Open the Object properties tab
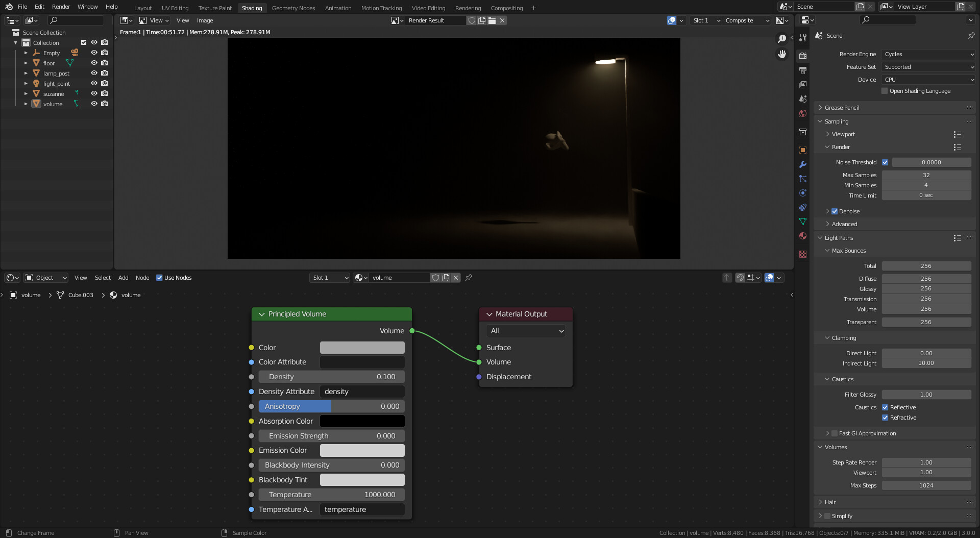 pos(803,150)
